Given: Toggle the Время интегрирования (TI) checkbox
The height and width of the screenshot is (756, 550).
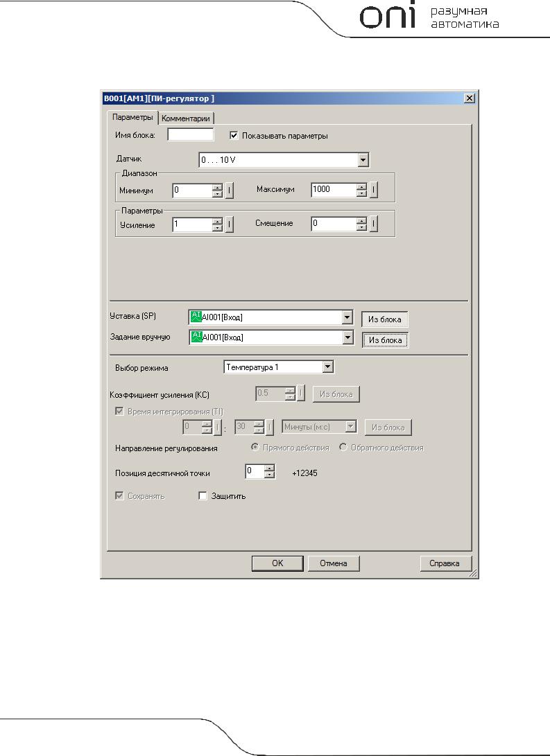Looking at the screenshot, I should [x=120, y=412].
